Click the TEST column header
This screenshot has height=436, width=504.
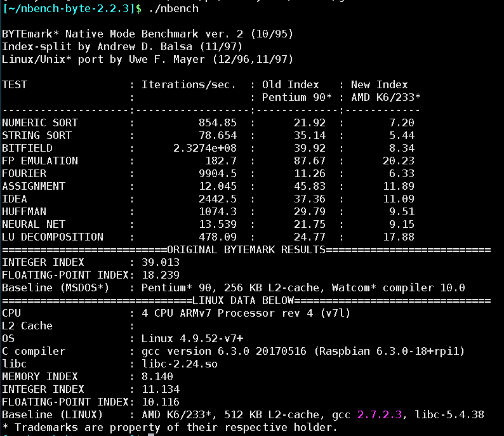pyautogui.click(x=15, y=85)
